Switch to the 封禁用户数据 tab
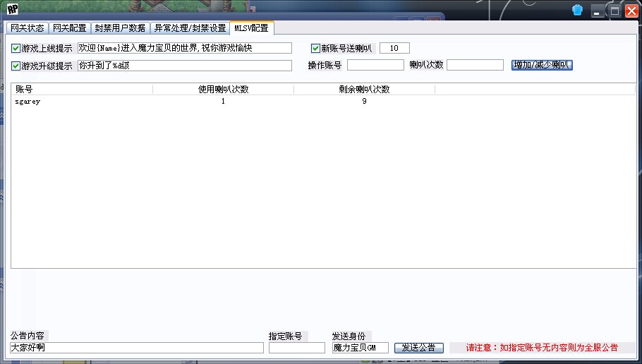Screen dimensions: 642x364 [120, 28]
